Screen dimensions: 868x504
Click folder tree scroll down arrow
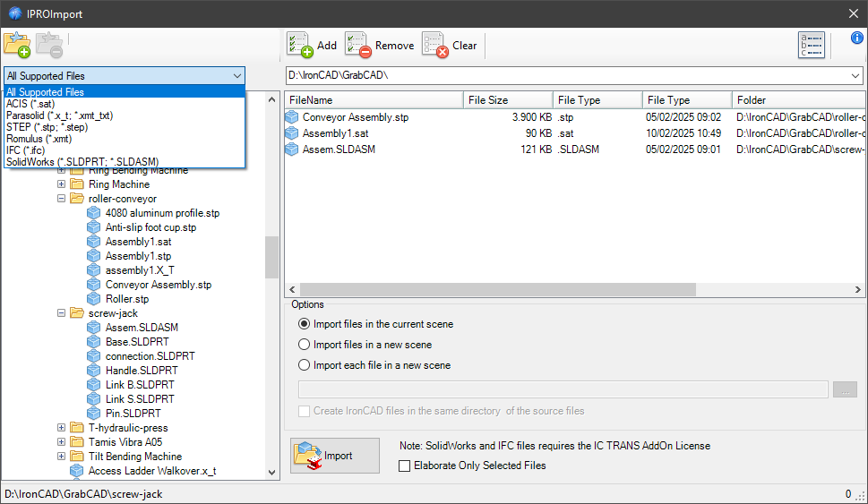pyautogui.click(x=271, y=473)
